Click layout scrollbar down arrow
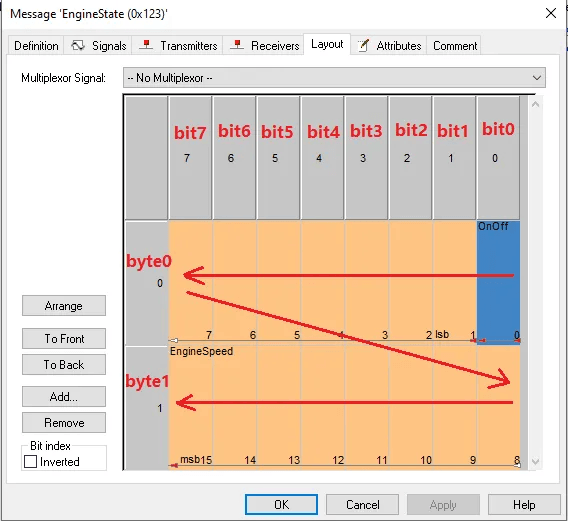The image size is (568, 521). [x=535, y=462]
